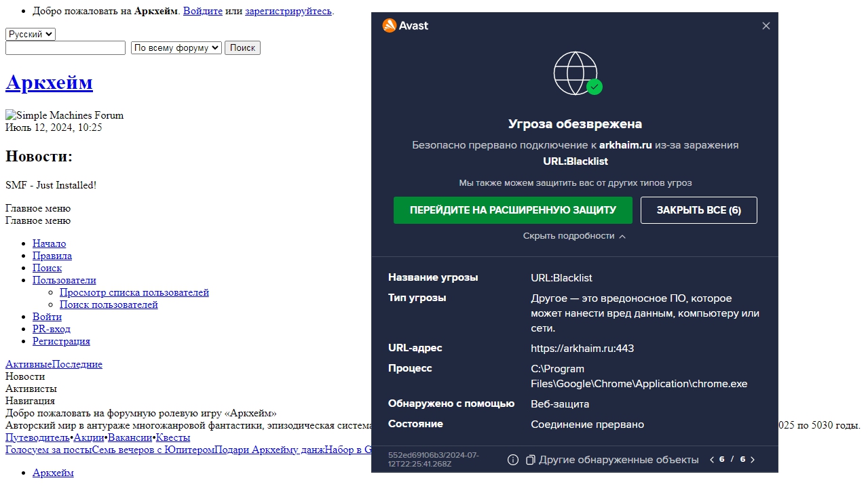Go to next detected threat arrow
The width and height of the screenshot is (868, 493).
click(x=753, y=460)
